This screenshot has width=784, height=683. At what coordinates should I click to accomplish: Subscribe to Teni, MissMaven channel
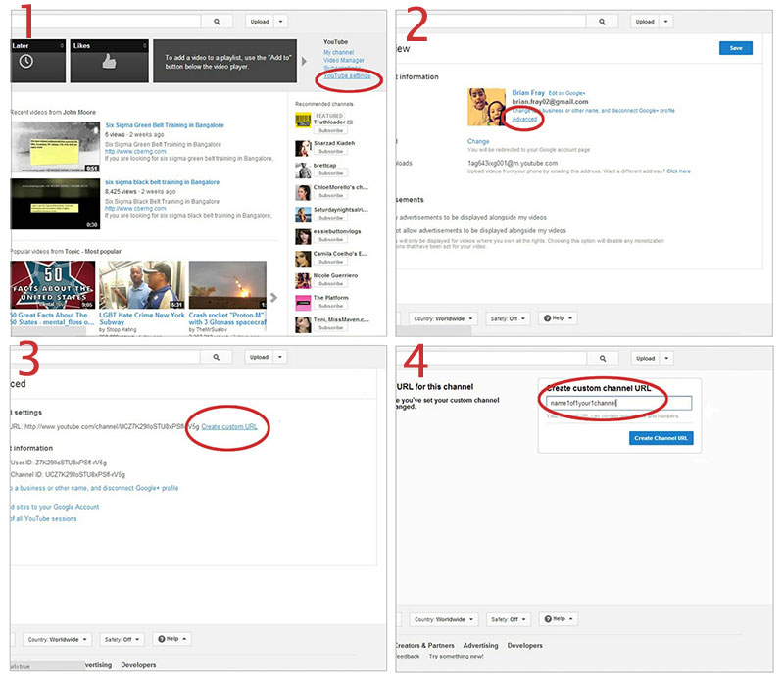(330, 328)
